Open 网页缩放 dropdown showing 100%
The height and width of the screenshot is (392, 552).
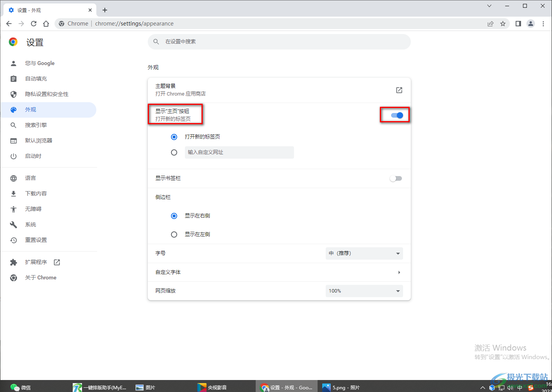pyautogui.click(x=364, y=291)
